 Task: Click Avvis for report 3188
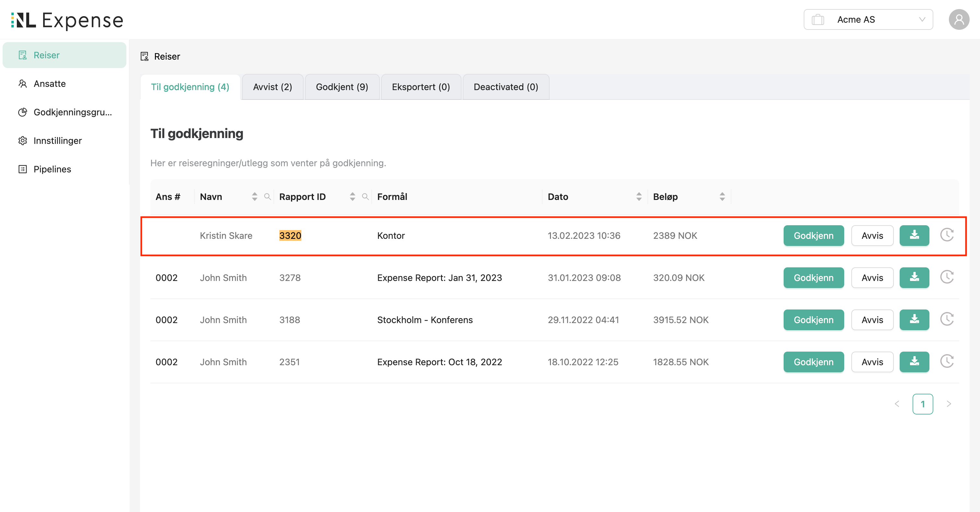[x=872, y=320]
